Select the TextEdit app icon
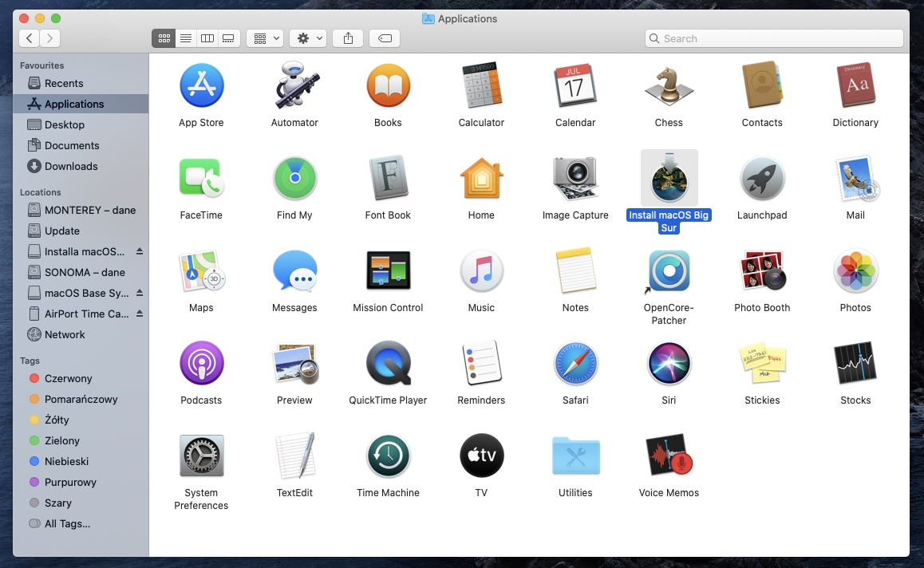 click(x=294, y=456)
